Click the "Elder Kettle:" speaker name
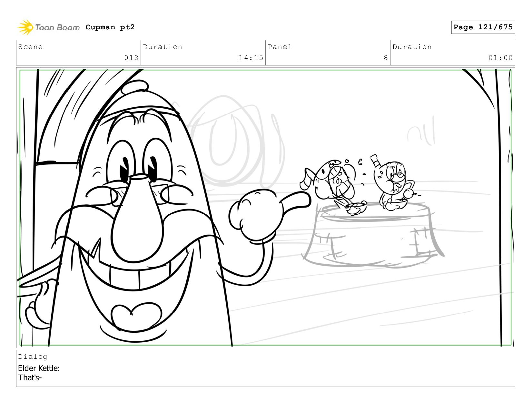 (39, 368)
